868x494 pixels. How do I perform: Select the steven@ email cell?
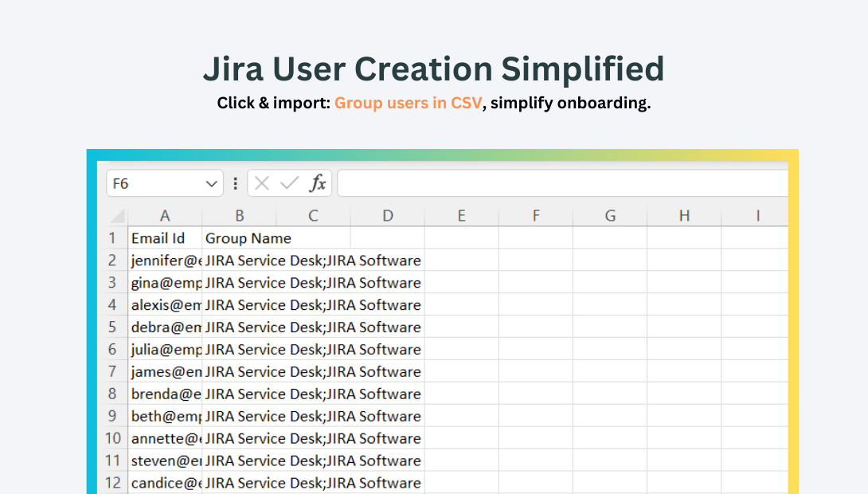pyautogui.click(x=165, y=461)
